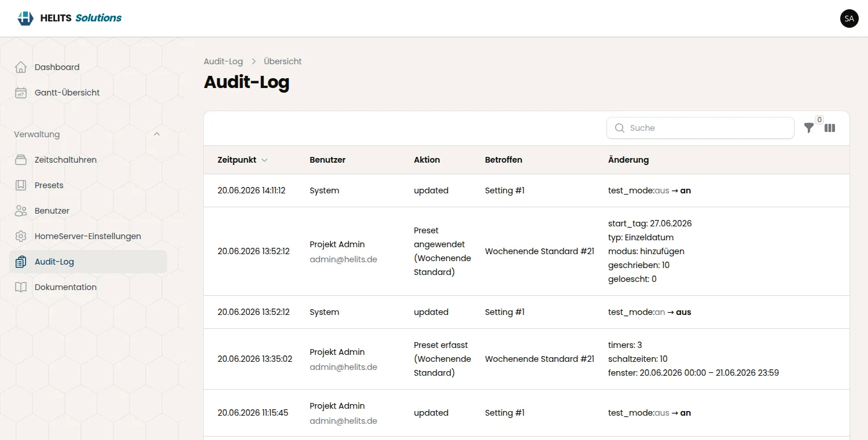The image size is (868, 440).
Task: Click the Audit-Log clipboard icon
Action: [x=21, y=262]
